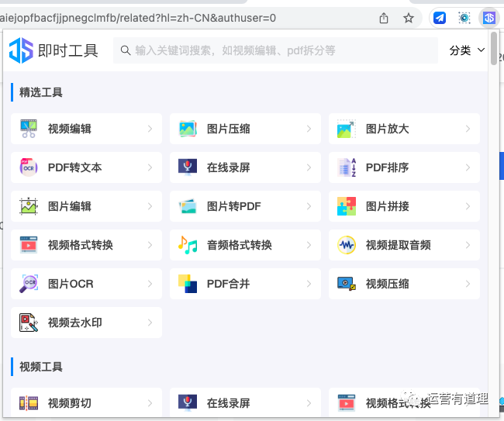
Task: Expand the PDF转文本 chevron arrow
Action: 150,167
